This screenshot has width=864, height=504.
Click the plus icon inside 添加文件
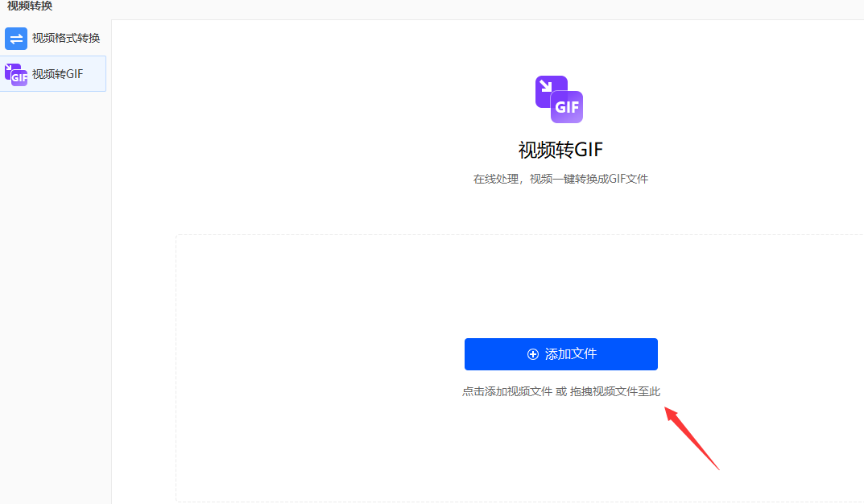533,354
